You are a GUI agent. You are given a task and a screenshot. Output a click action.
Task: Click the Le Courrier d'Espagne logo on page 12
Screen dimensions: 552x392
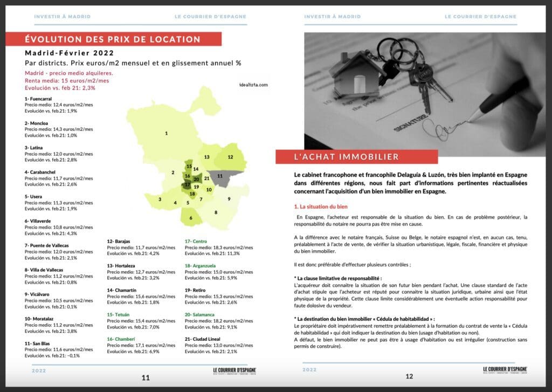(505, 370)
